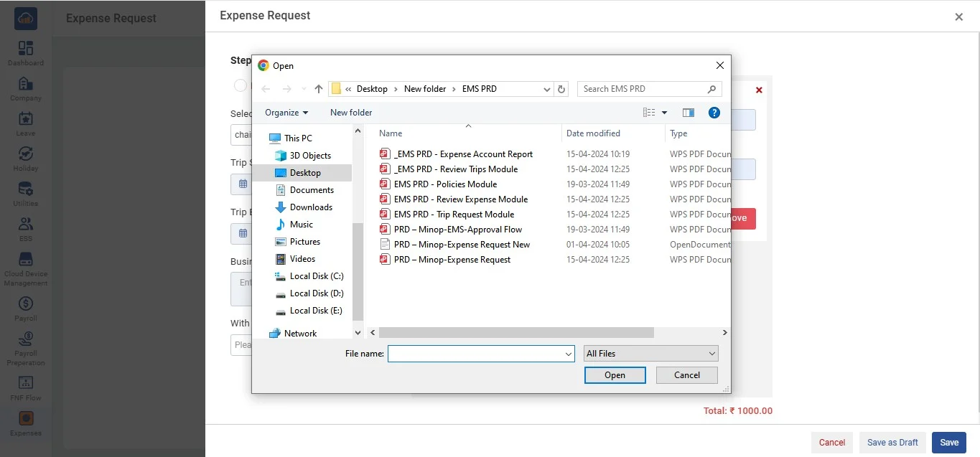980x457 pixels.
Task: Click the Open button
Action: pos(615,375)
